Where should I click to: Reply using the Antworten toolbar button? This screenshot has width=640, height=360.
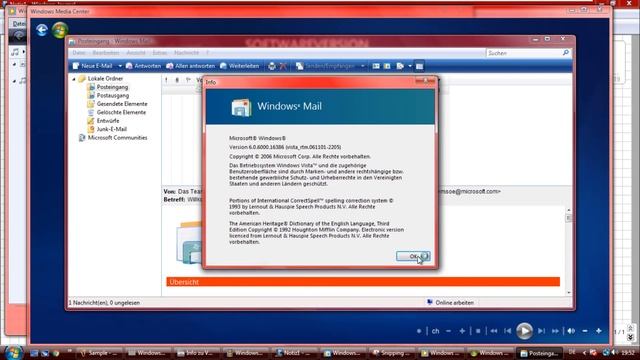[143, 66]
